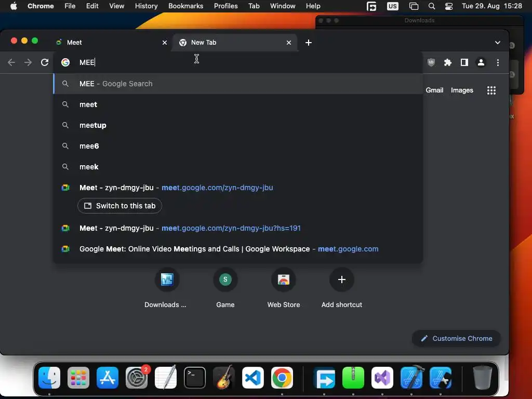Click the 'Switch to this tab' button

[119, 206]
